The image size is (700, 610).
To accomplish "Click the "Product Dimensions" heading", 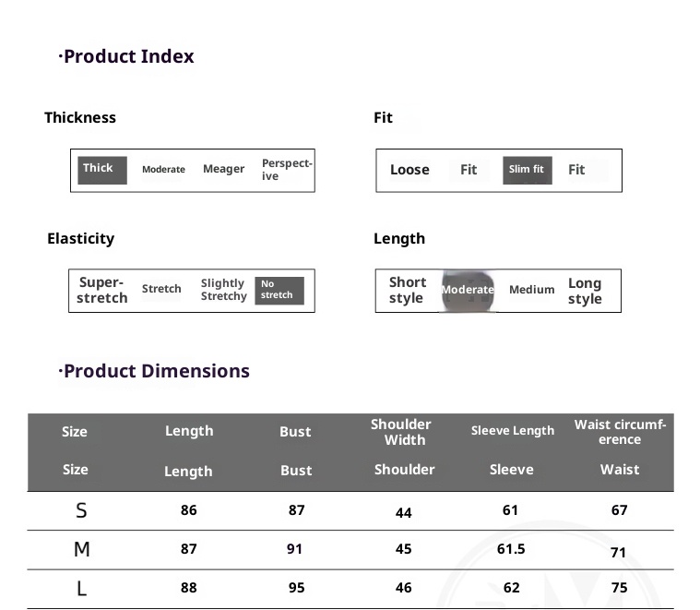I will click(155, 371).
